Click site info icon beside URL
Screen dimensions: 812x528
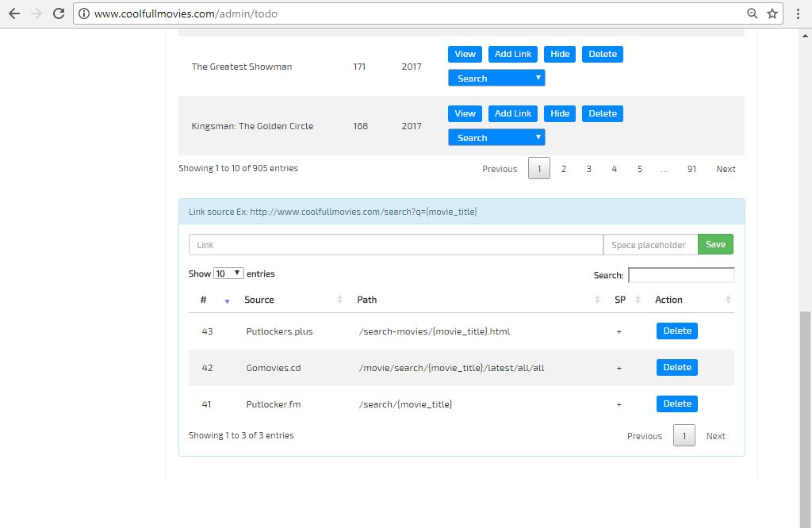[x=84, y=14]
